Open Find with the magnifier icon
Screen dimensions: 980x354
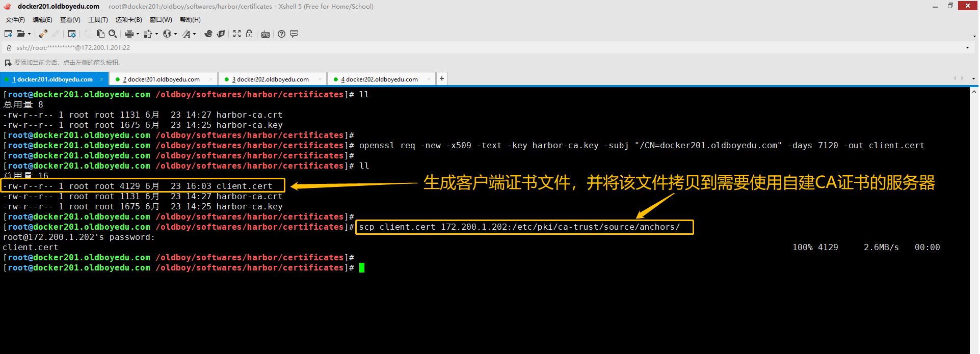point(113,34)
